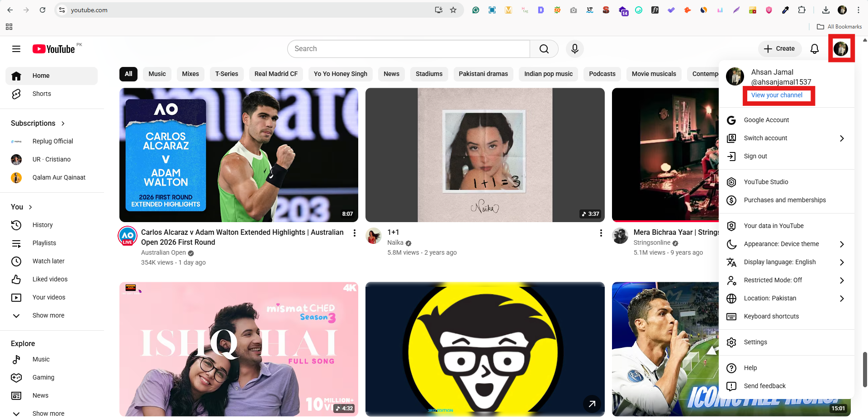Expand Show more under Your videos
Screen dimensions: 868x418
(48, 315)
